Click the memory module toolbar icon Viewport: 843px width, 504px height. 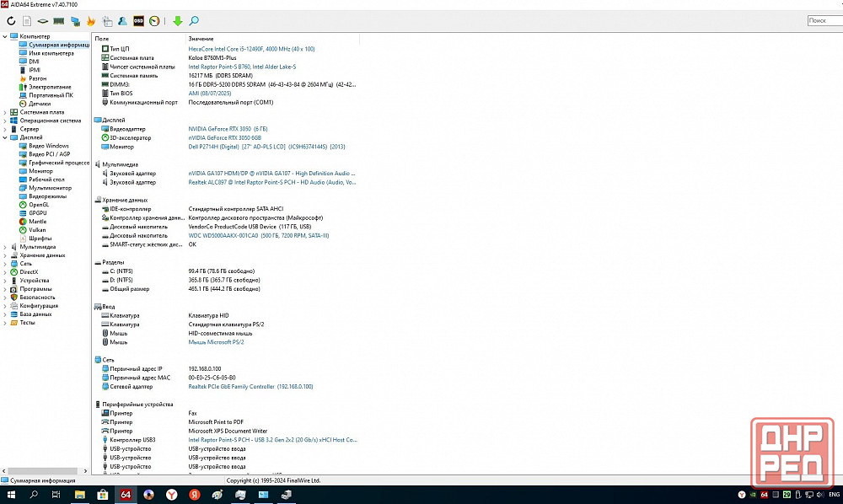[59, 20]
